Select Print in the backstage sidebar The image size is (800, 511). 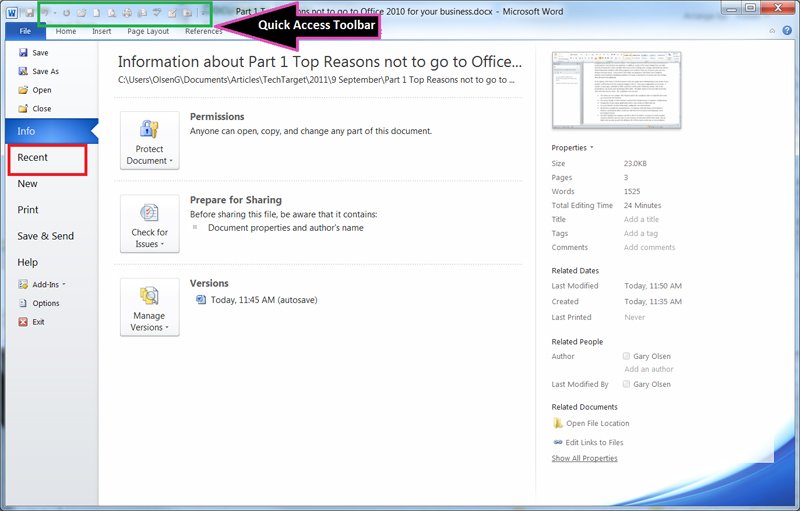[28, 210]
